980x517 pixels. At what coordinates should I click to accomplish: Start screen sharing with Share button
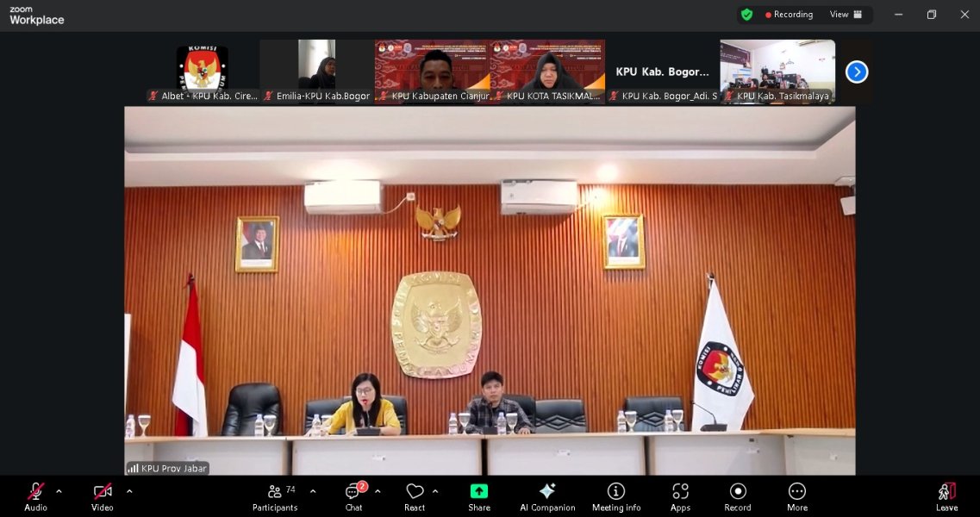[478, 496]
